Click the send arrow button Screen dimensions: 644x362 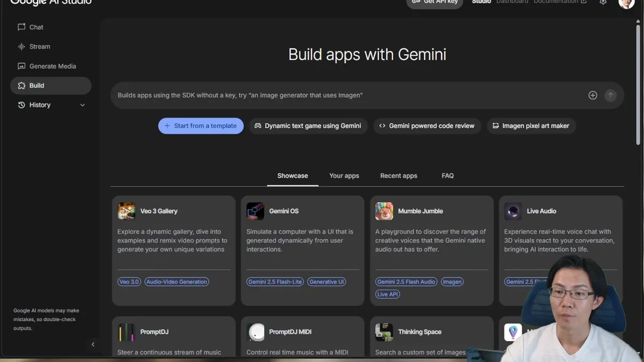coord(610,95)
